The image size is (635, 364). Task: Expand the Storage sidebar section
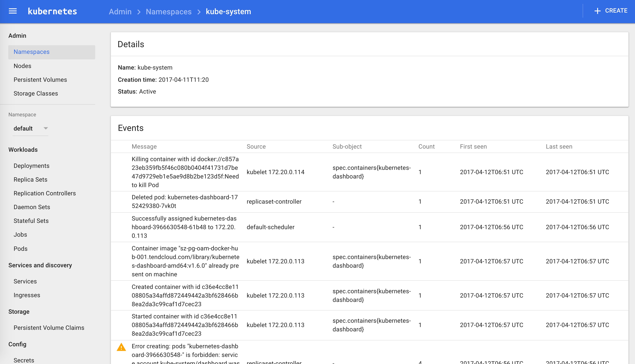(x=19, y=312)
